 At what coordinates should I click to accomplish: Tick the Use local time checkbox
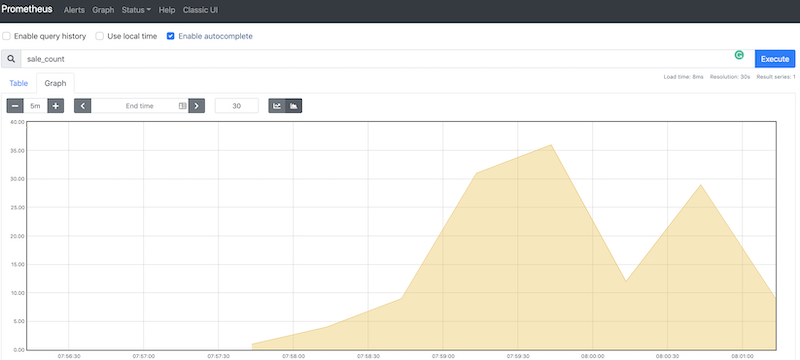pyautogui.click(x=100, y=36)
